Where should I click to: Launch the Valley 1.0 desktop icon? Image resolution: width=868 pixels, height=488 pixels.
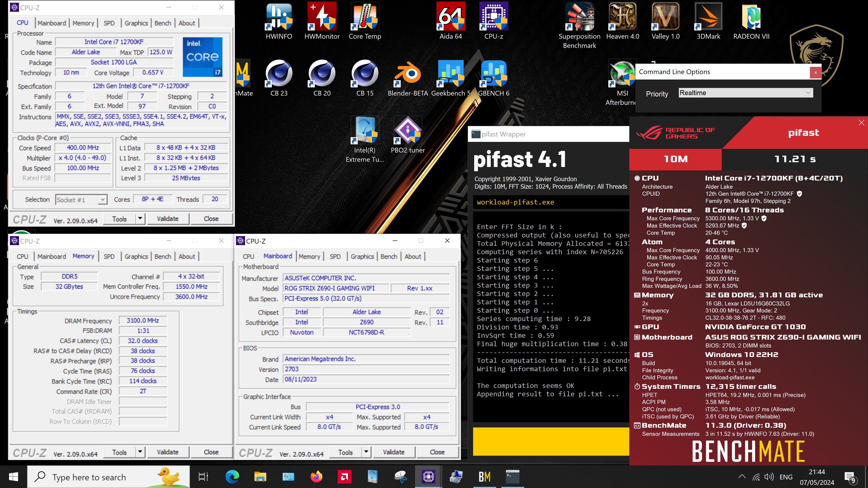[x=665, y=21]
